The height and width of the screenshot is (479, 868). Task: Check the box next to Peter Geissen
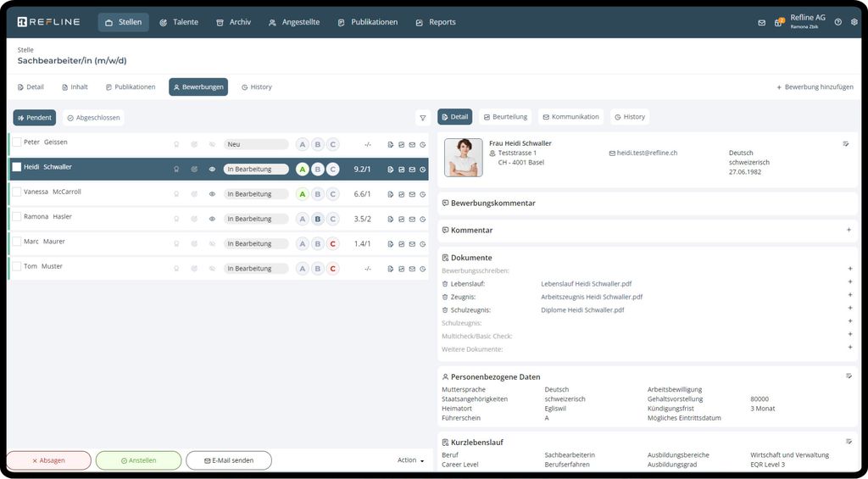[16, 142]
